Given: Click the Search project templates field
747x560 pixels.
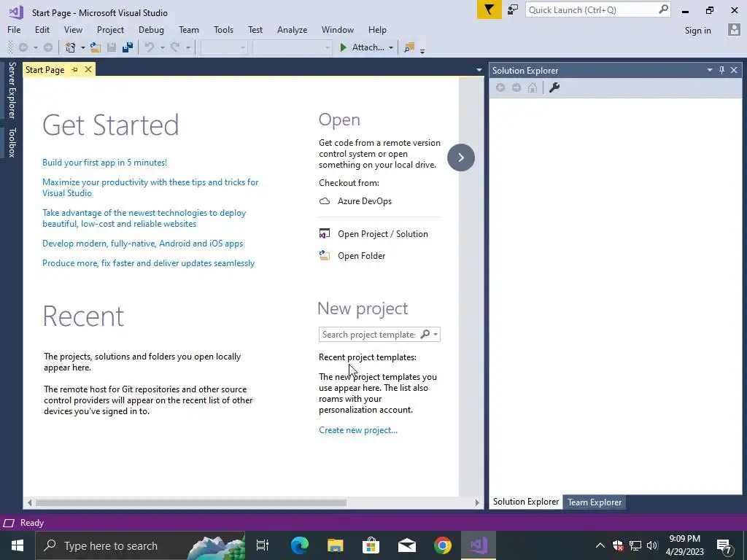Looking at the screenshot, I should click(x=368, y=334).
